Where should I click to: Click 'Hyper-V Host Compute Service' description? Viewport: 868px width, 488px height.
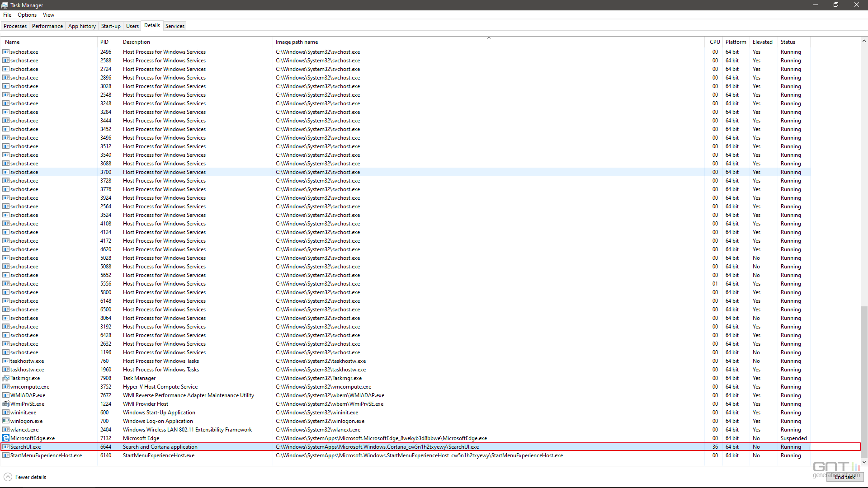coord(160,387)
